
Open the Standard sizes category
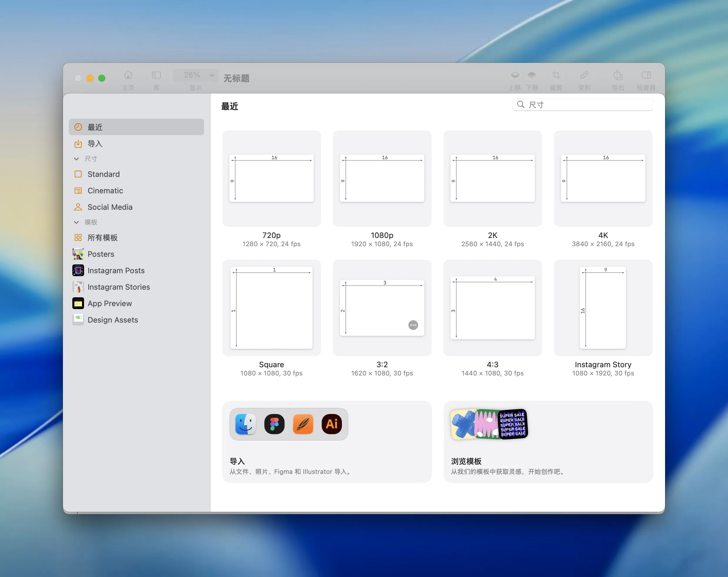point(136,174)
